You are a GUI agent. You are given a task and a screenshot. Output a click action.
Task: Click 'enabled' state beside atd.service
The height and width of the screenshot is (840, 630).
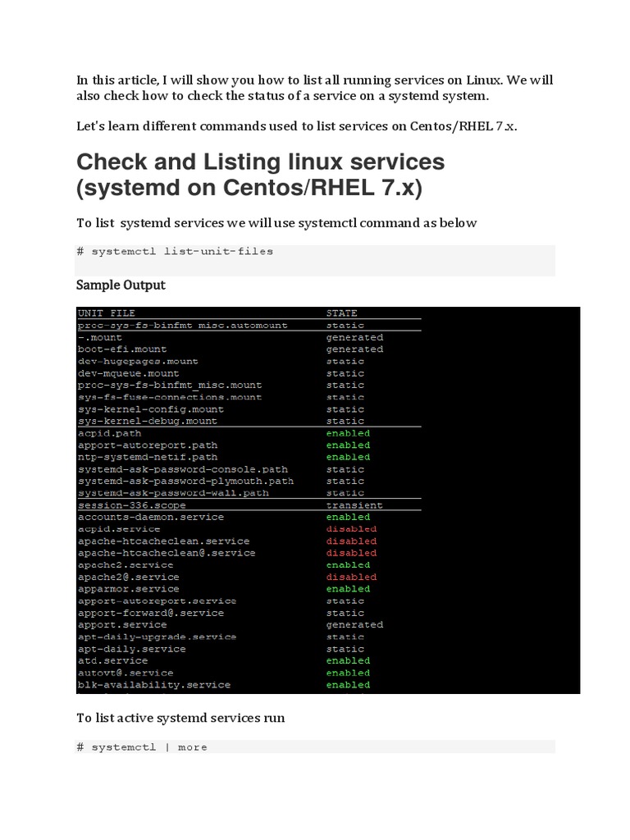pos(348,660)
